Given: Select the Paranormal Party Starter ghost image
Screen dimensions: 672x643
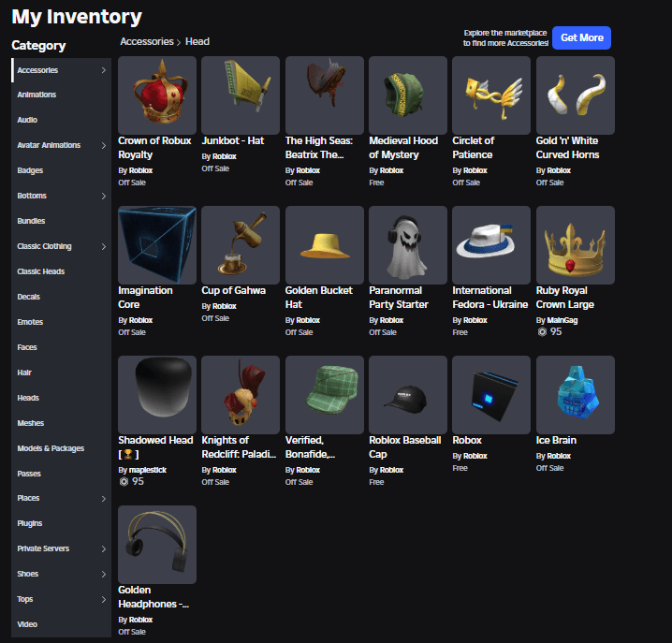Looking at the screenshot, I should tap(408, 244).
